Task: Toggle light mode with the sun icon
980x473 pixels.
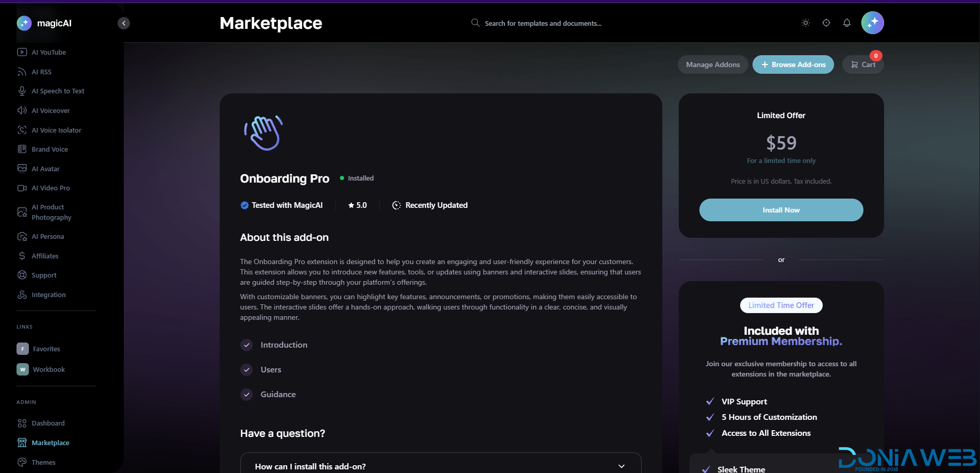Action: pyautogui.click(x=805, y=23)
